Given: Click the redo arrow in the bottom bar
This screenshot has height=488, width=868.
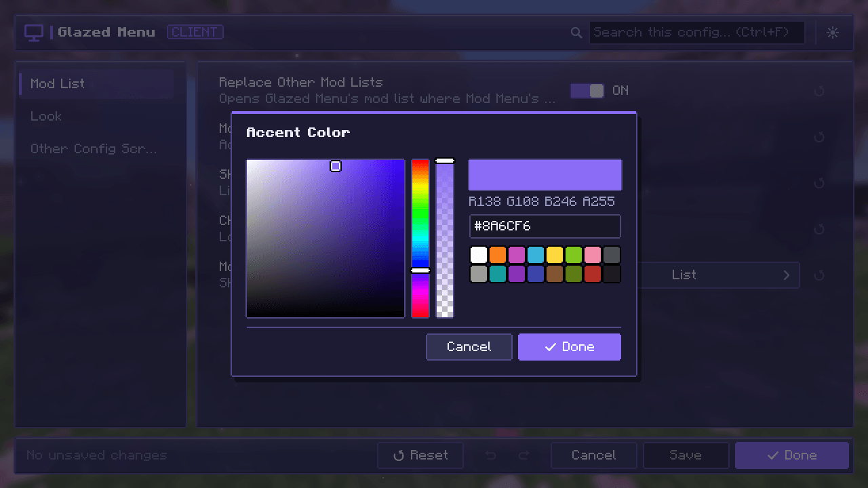Looking at the screenshot, I should 524,455.
